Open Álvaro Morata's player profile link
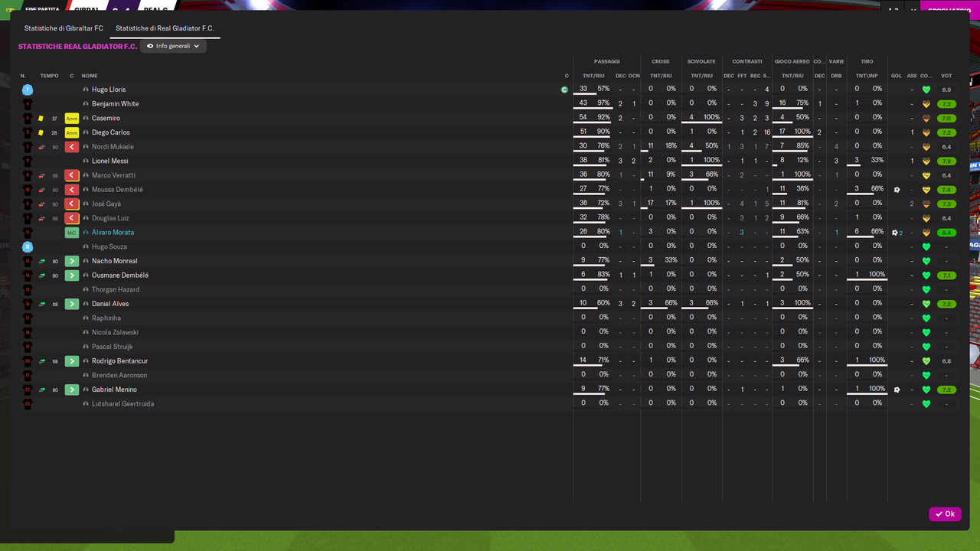 [x=113, y=233]
